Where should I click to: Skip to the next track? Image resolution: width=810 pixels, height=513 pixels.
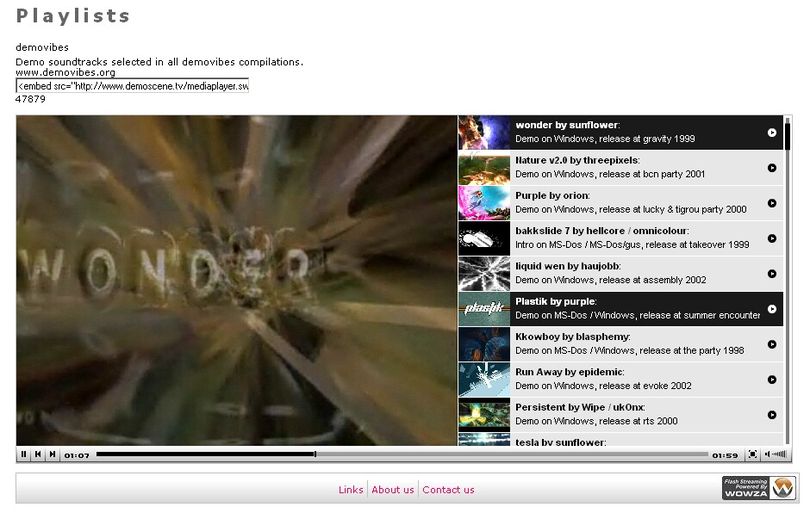[52, 454]
